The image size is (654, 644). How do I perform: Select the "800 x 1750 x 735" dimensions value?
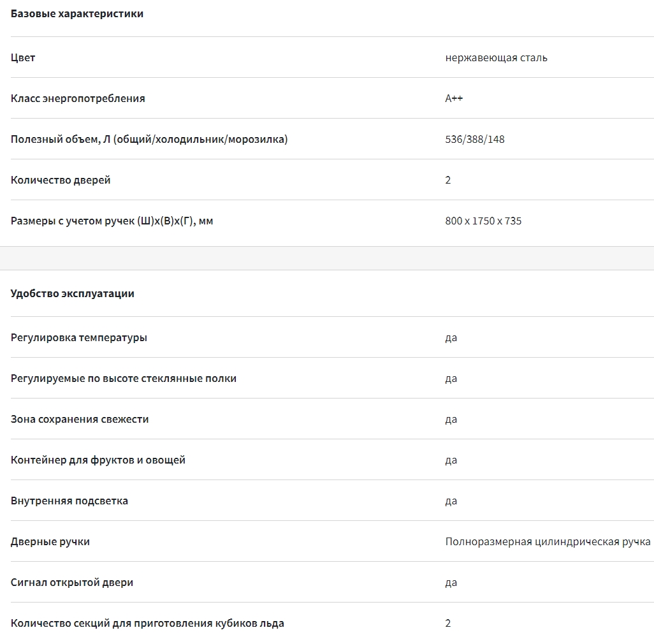pyautogui.click(x=483, y=221)
